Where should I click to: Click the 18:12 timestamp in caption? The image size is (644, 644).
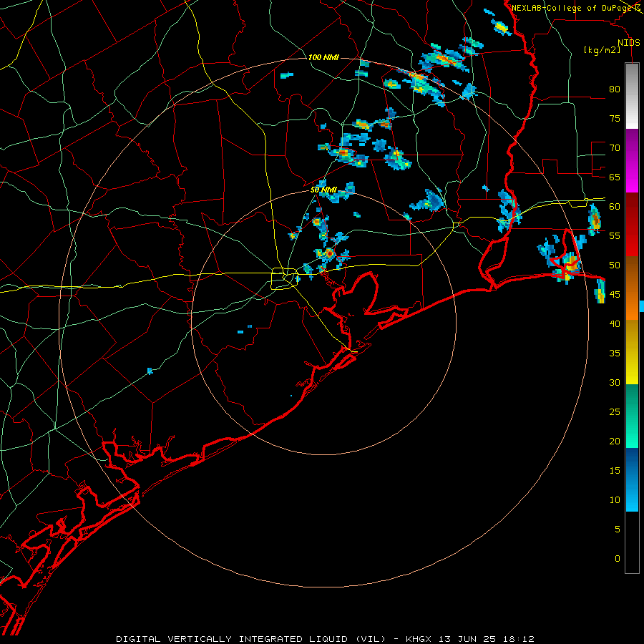pos(520,639)
